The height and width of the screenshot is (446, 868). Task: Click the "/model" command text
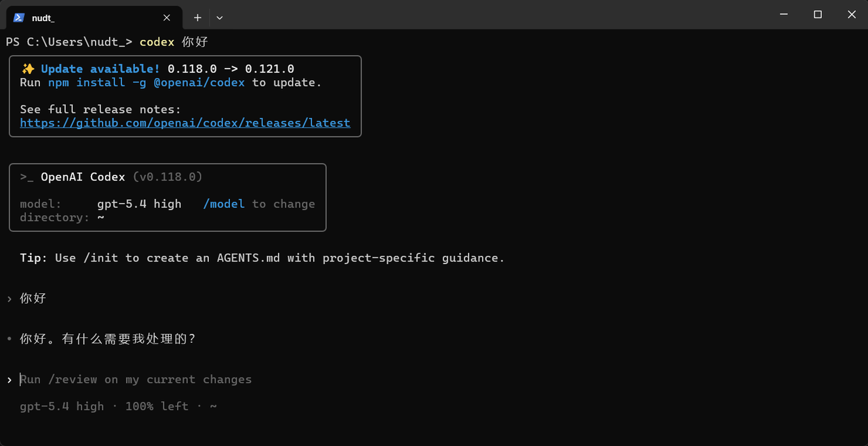[x=224, y=204]
